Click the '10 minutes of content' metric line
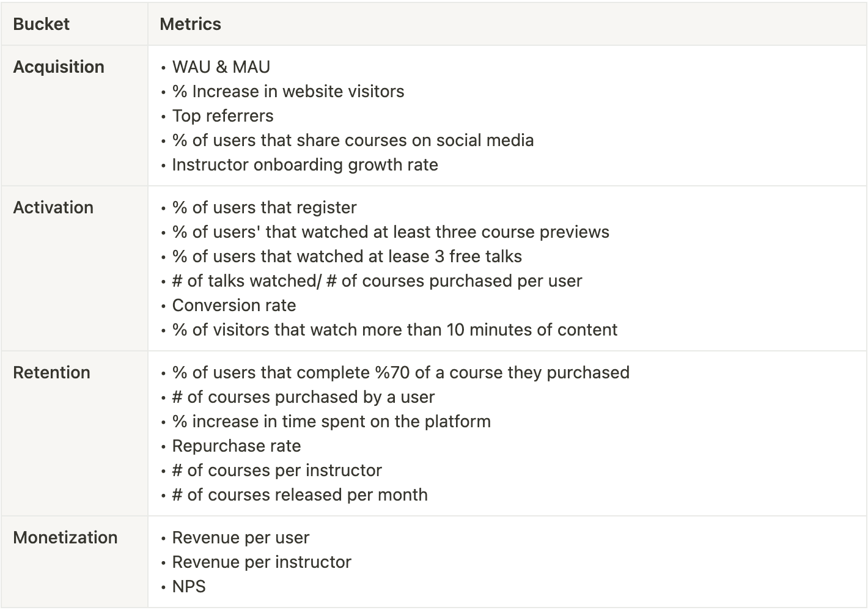Image resolution: width=868 pixels, height=610 pixels. coord(394,330)
